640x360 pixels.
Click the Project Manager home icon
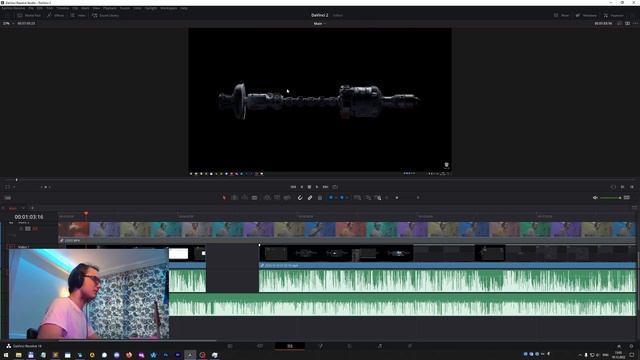click(619, 346)
